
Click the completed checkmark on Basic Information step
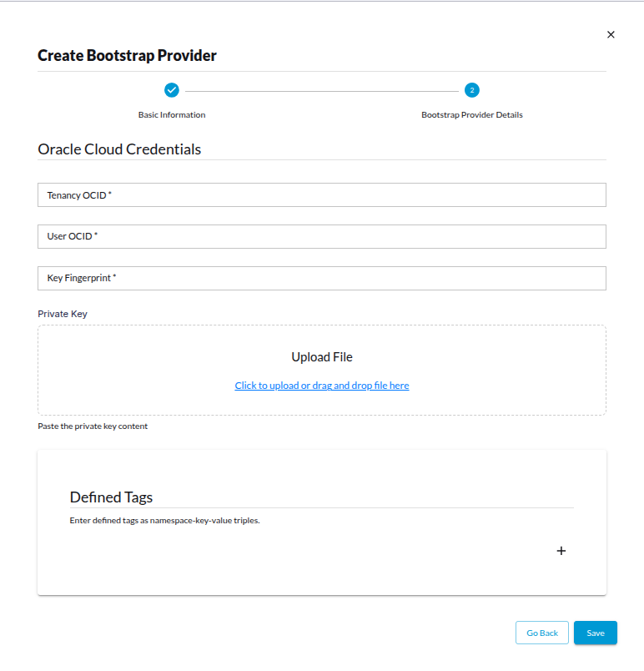[172, 90]
